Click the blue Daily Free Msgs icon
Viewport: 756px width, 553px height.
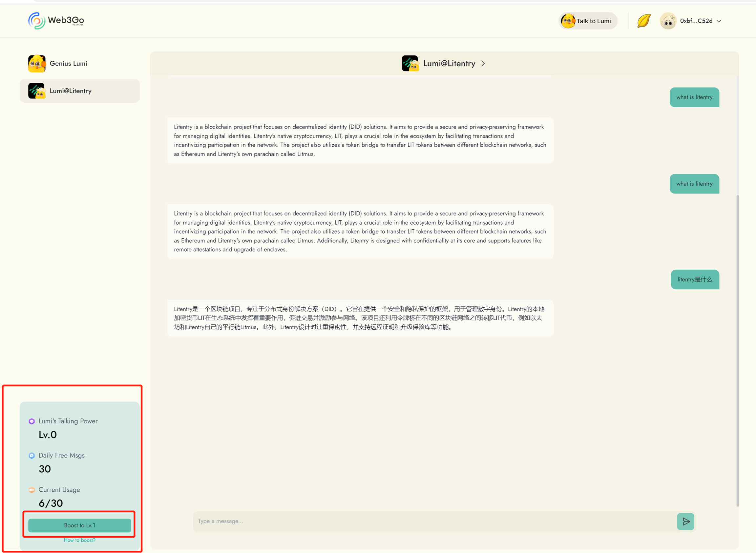point(32,456)
